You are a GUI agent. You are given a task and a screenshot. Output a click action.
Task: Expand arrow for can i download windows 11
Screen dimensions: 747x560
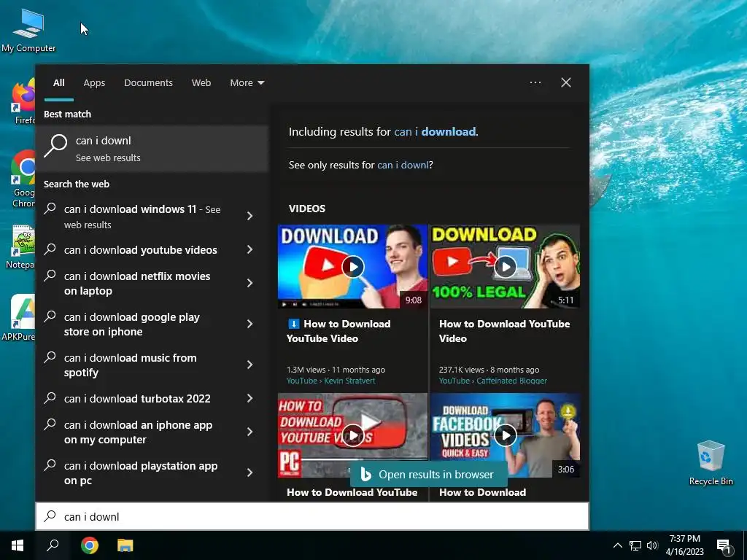(250, 216)
